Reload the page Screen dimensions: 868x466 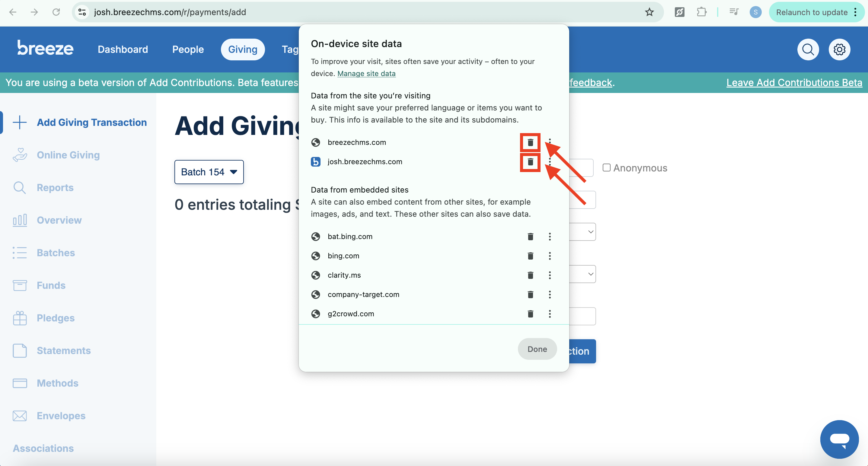coord(56,12)
